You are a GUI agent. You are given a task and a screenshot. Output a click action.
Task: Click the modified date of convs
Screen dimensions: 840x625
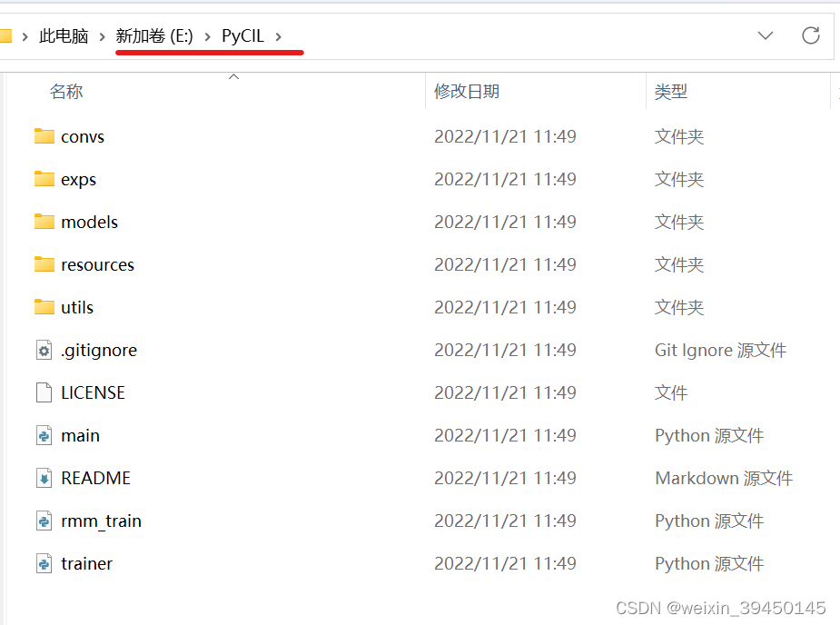(x=505, y=136)
